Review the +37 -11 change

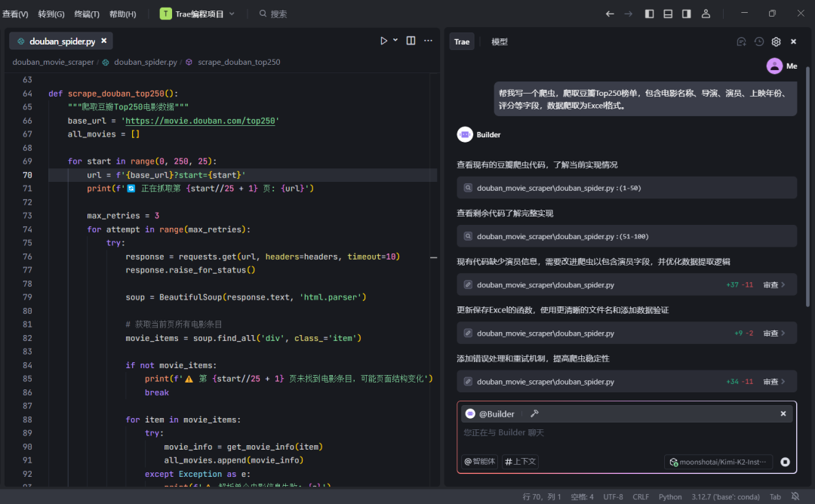pos(774,284)
